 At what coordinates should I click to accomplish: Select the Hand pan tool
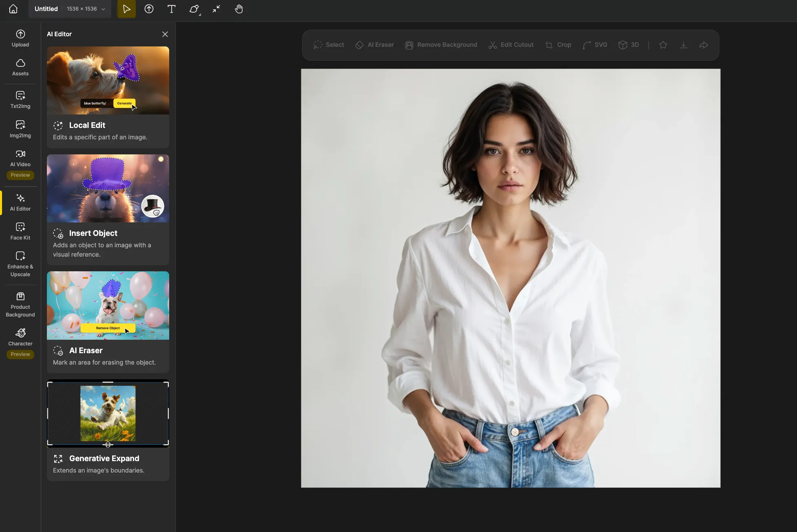pos(239,9)
